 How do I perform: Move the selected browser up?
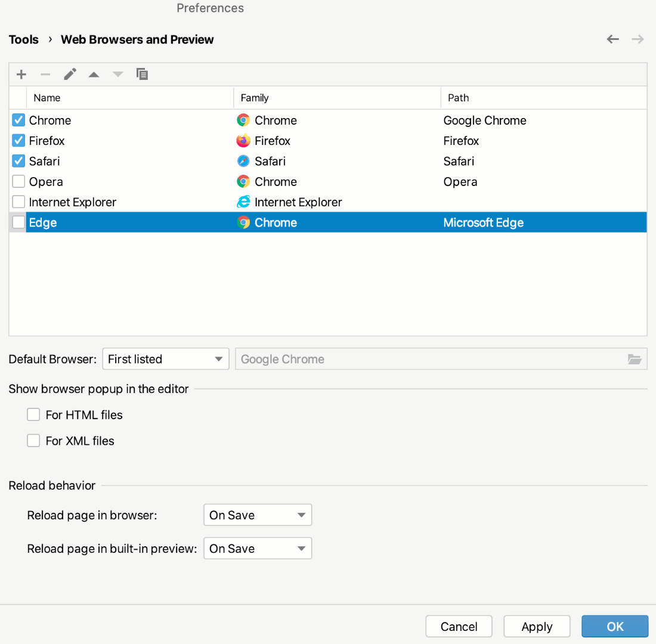pyautogui.click(x=94, y=74)
